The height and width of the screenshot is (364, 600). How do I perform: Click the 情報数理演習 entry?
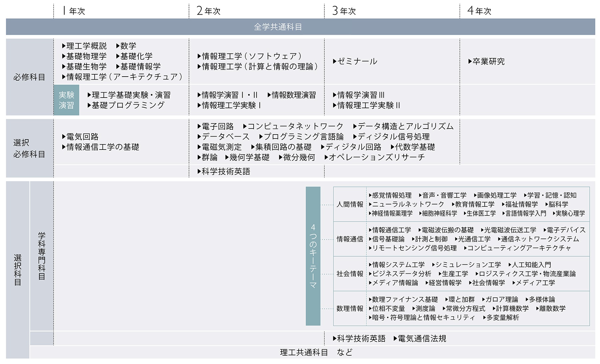coord(292,95)
